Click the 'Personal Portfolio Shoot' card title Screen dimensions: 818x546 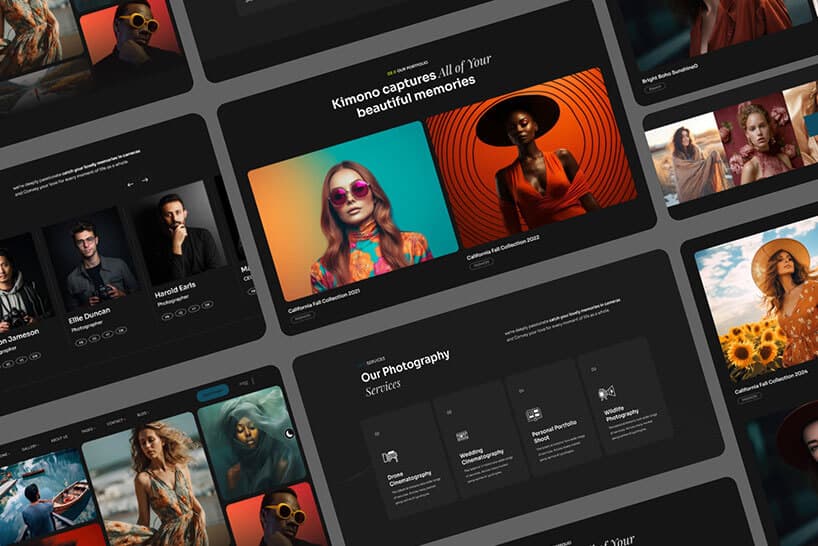554,431
